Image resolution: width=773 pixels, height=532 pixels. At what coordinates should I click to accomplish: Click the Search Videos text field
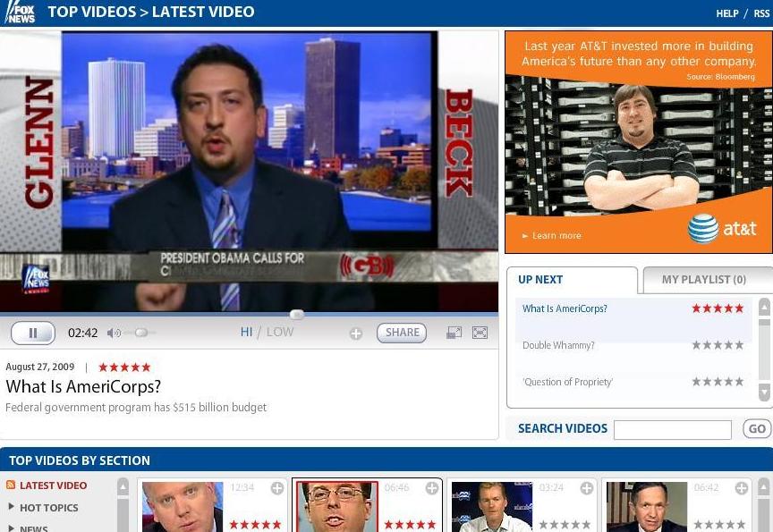coord(672,429)
